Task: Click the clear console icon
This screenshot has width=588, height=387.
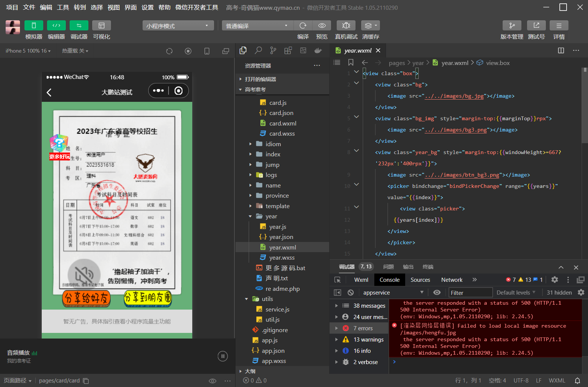Action: pos(351,293)
